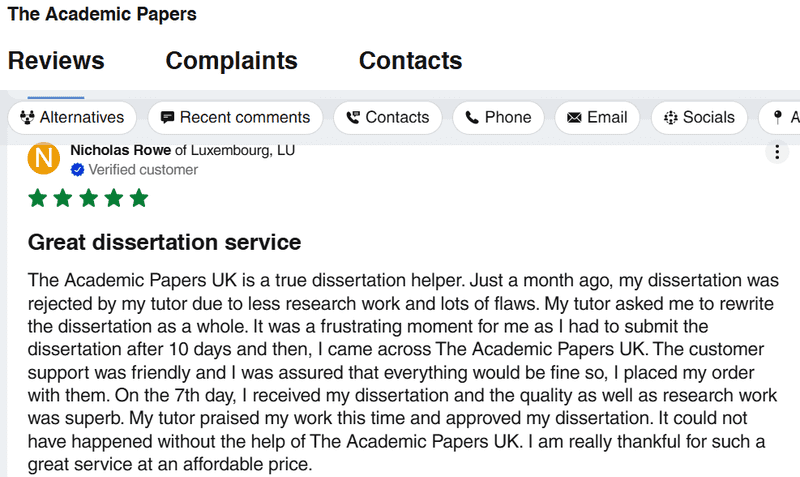This screenshot has width=800, height=477.
Task: Click the review body text paragraph
Action: coord(400,370)
